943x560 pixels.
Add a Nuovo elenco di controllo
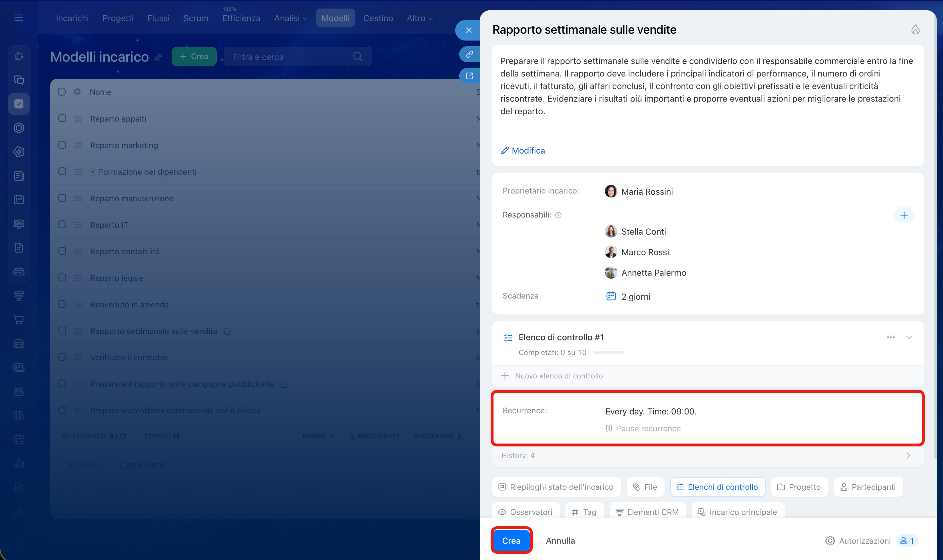pyautogui.click(x=552, y=376)
